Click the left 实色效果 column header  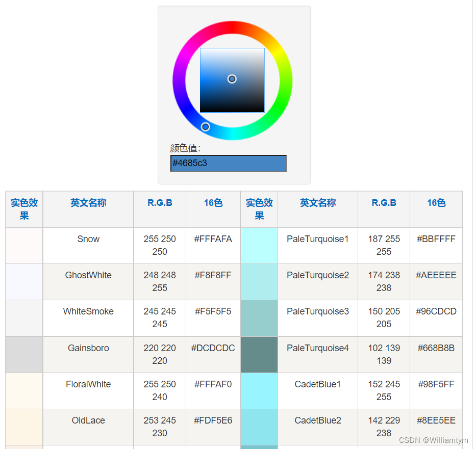pyautogui.click(x=24, y=209)
